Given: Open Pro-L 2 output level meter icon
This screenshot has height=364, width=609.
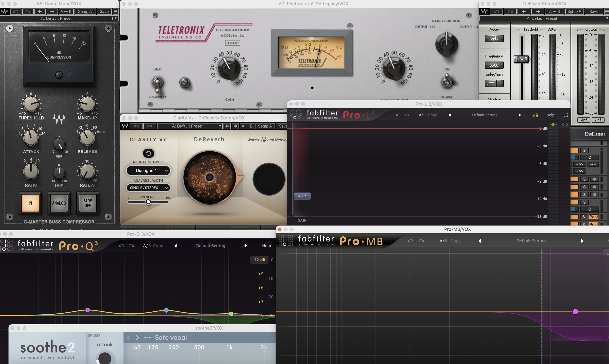Looking at the screenshot, I should point(535,115).
